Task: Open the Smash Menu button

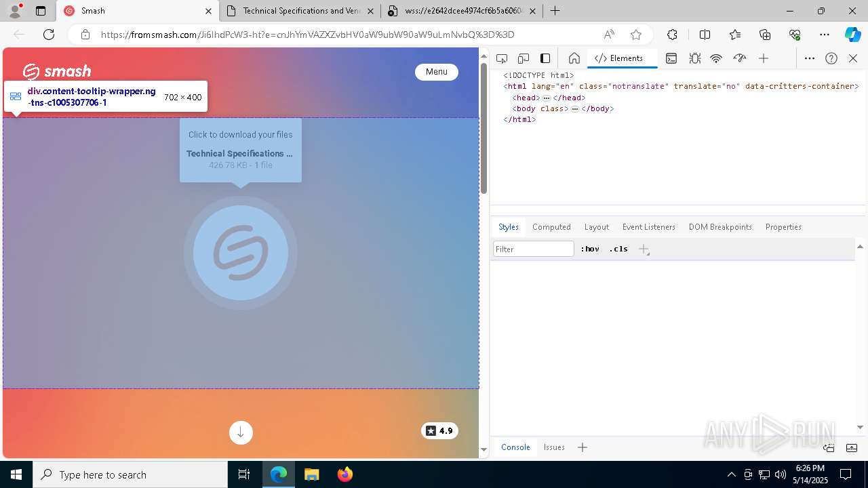Action: [437, 72]
